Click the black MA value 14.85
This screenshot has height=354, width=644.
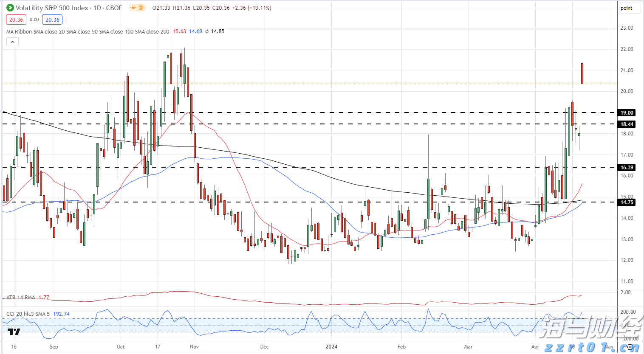(x=217, y=31)
